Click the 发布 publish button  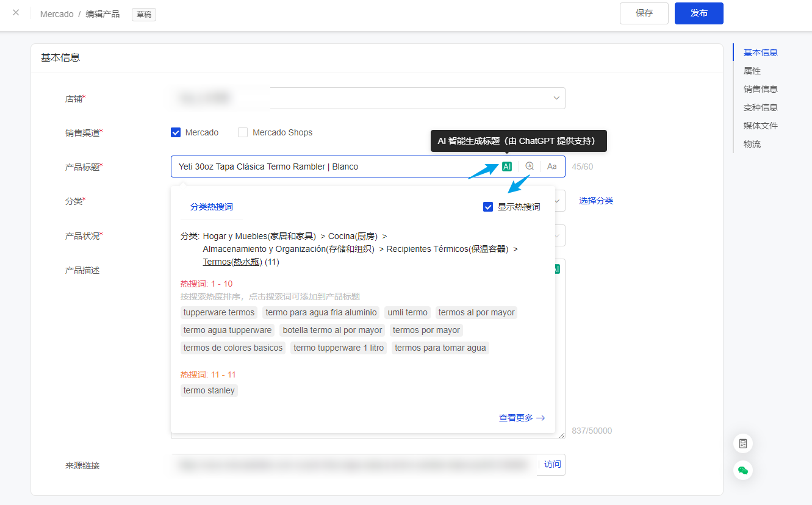(x=699, y=13)
